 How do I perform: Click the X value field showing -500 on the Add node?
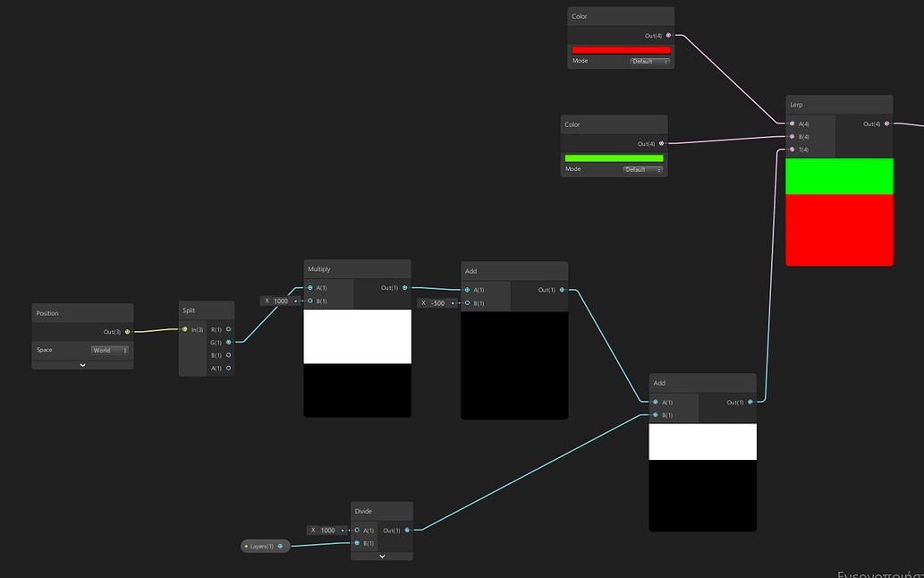point(438,302)
